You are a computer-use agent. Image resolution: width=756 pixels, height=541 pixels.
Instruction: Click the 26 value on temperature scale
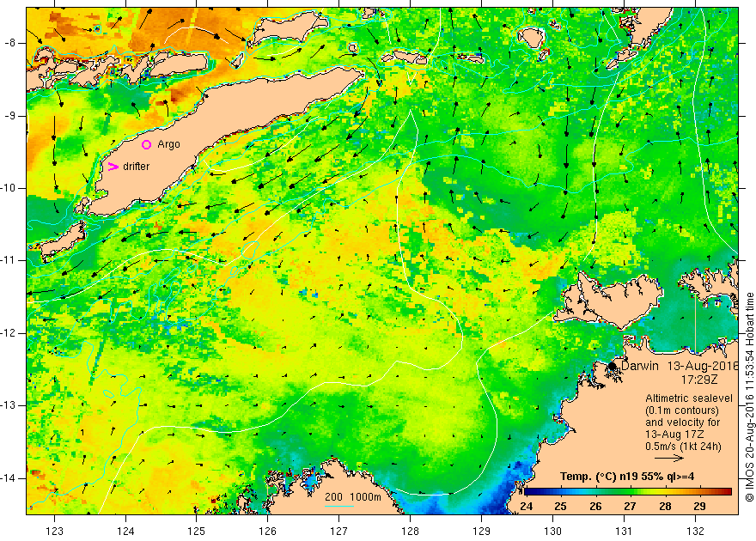click(595, 507)
